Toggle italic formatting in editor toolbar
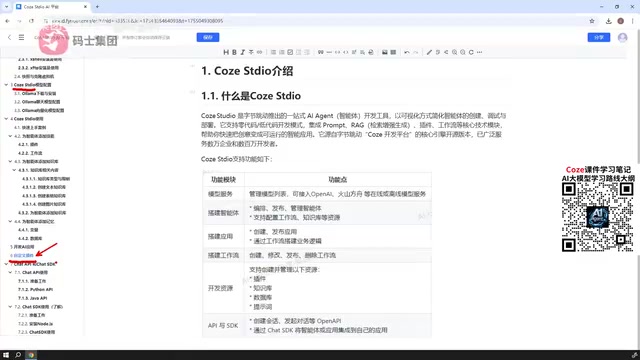 tap(242, 52)
